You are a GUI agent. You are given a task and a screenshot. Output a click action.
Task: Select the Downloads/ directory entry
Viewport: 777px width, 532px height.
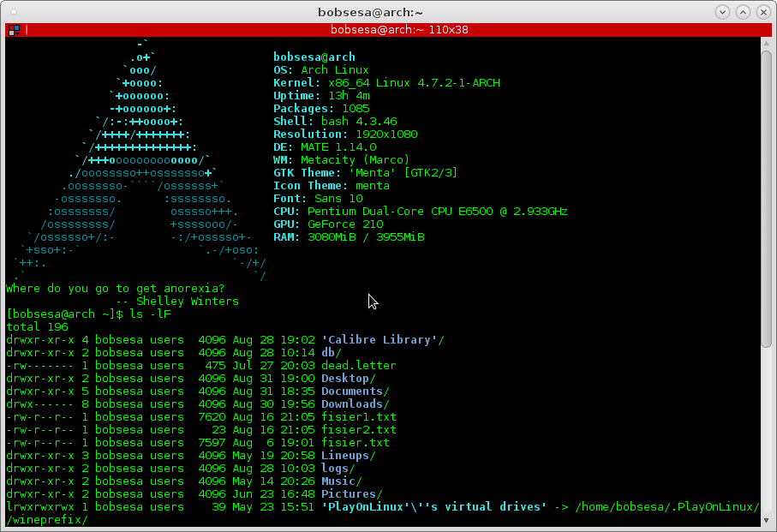coord(355,404)
